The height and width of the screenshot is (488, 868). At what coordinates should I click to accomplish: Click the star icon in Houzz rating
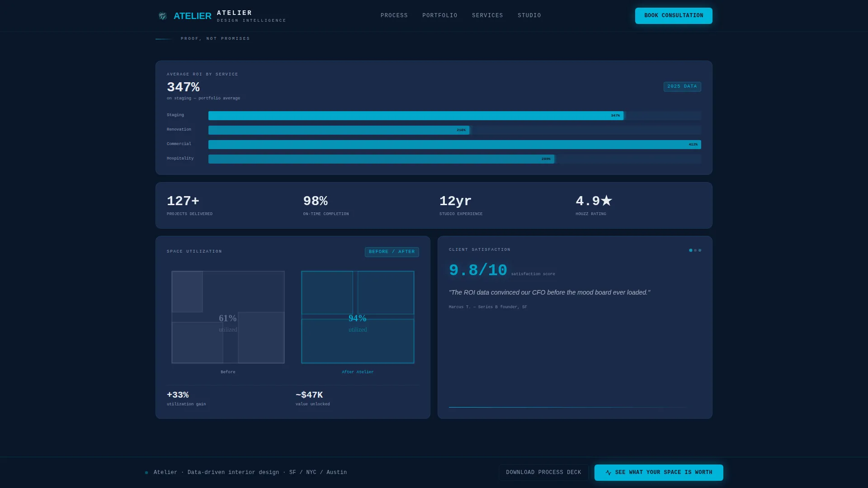point(606,201)
